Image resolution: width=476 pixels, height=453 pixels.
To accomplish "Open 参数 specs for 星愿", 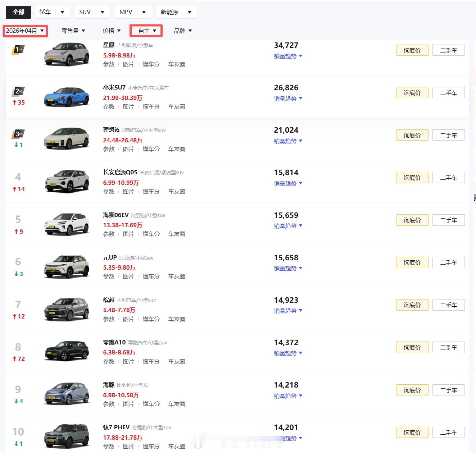I will [x=109, y=64].
